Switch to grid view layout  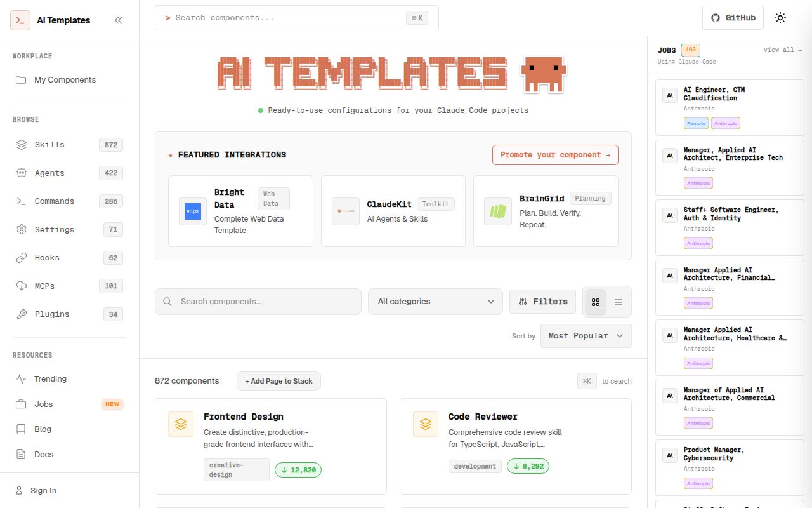pos(596,302)
